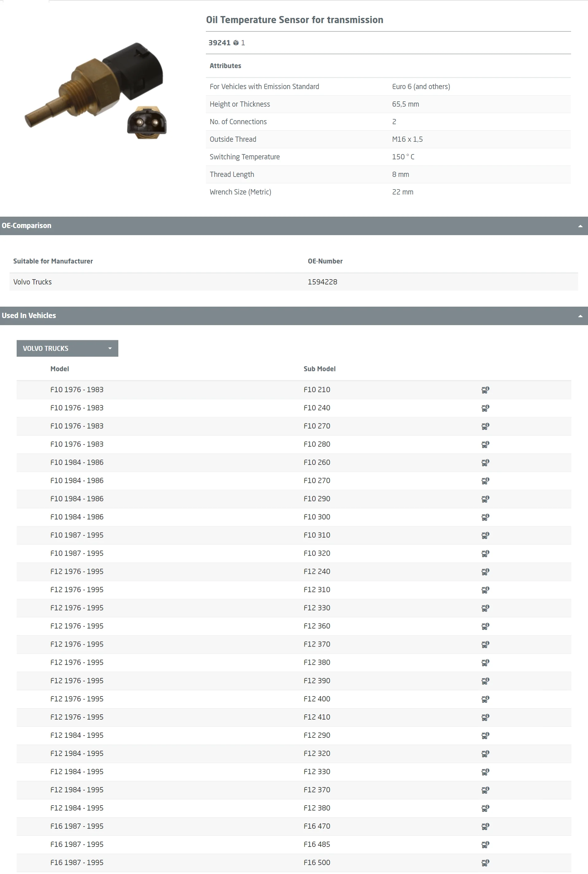Open vehicle info icon for F16 500
This screenshot has height=874, width=588.
tap(485, 863)
